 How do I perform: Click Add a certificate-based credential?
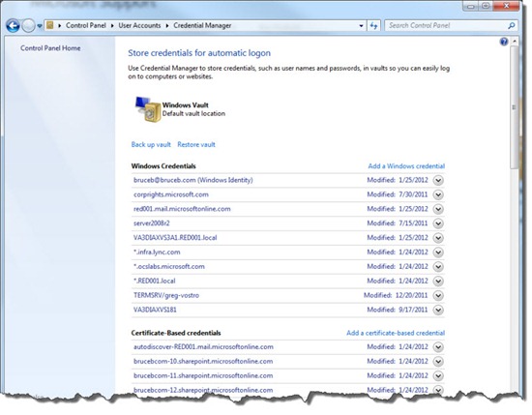396,333
